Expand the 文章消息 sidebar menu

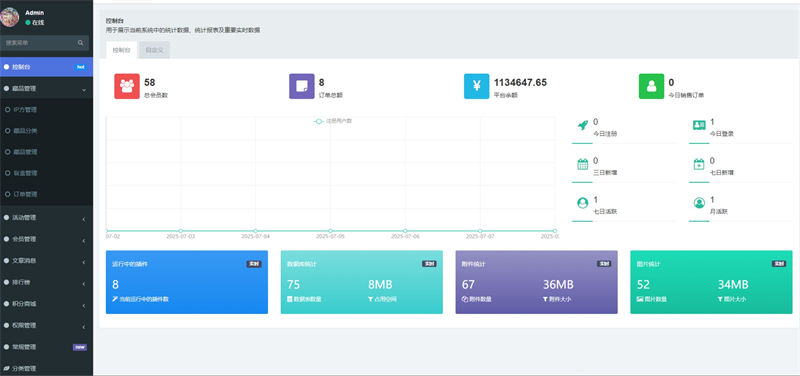46,261
